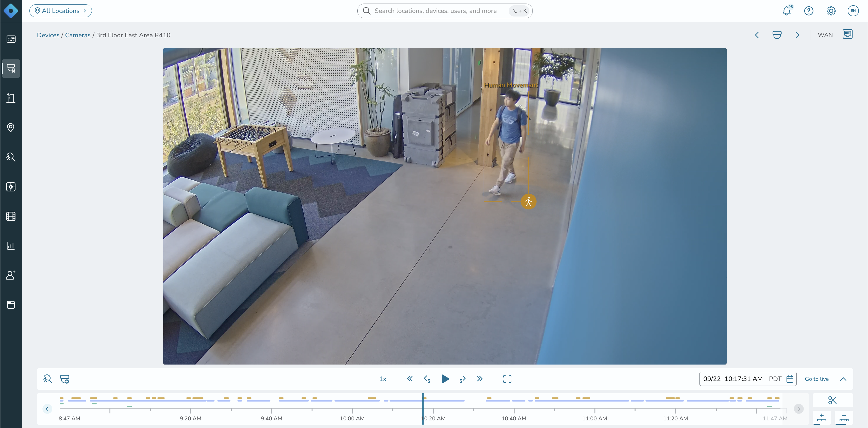Open the Cameras breadcrumb link
868x428 pixels.
coord(78,35)
